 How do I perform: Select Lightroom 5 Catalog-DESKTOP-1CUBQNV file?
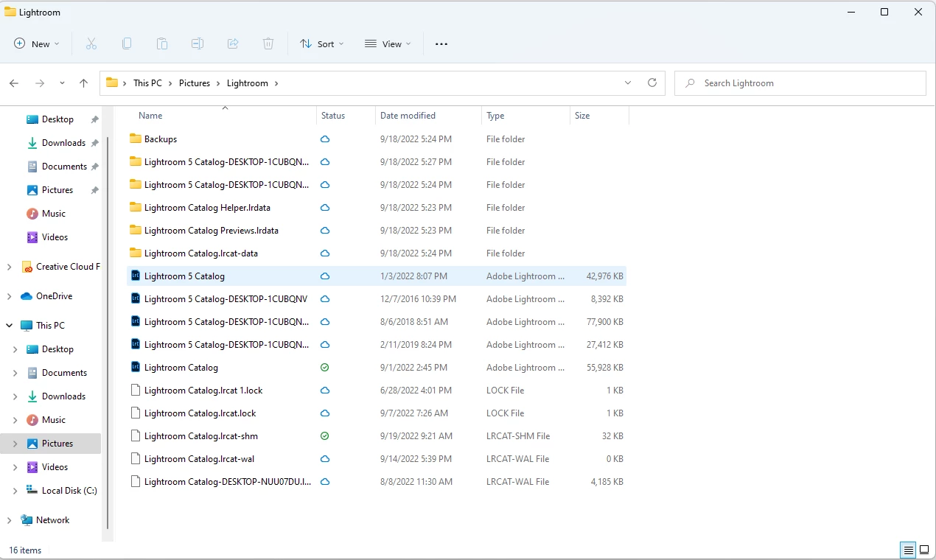(377, 299)
